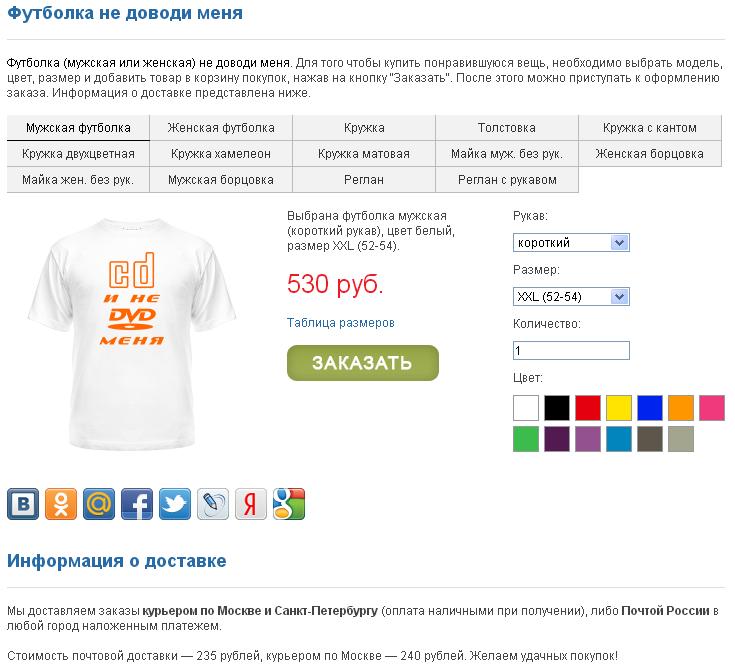Share via the LiveJournal pencil icon

[x=213, y=504]
